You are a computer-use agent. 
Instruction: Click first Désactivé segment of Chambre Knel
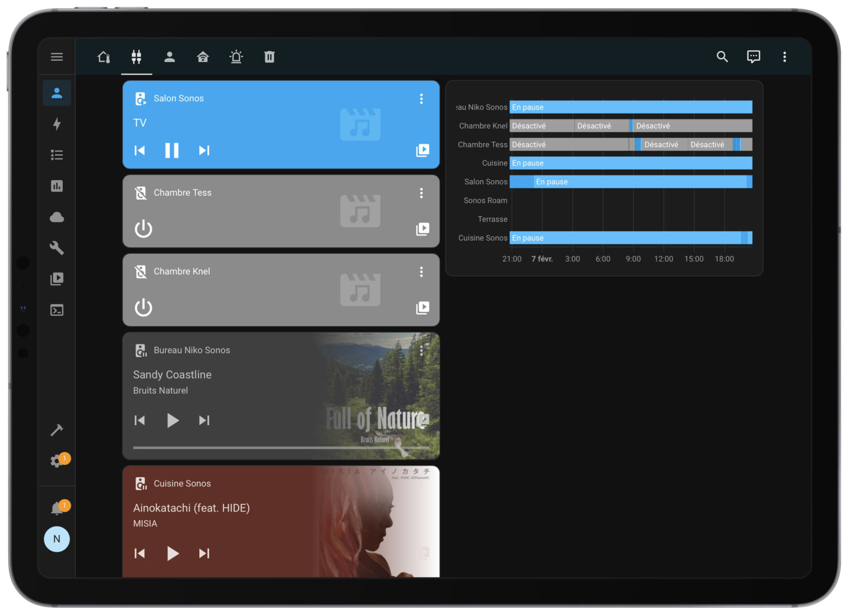pos(542,126)
